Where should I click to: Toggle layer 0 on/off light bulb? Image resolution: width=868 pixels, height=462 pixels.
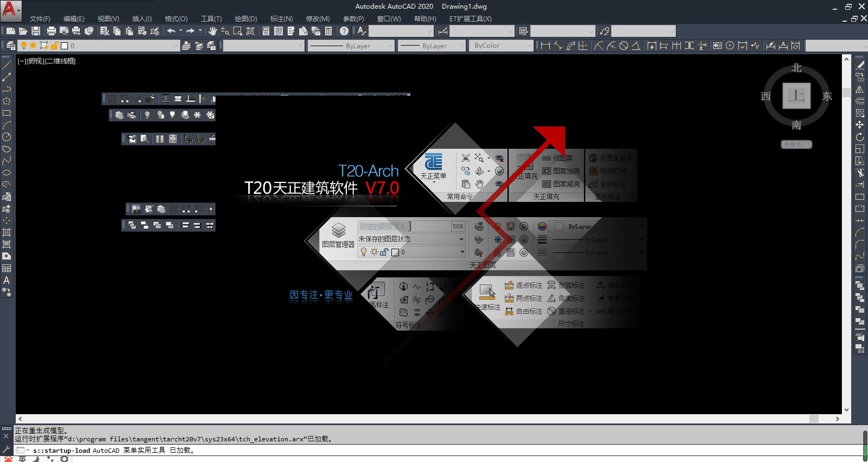click(x=23, y=46)
